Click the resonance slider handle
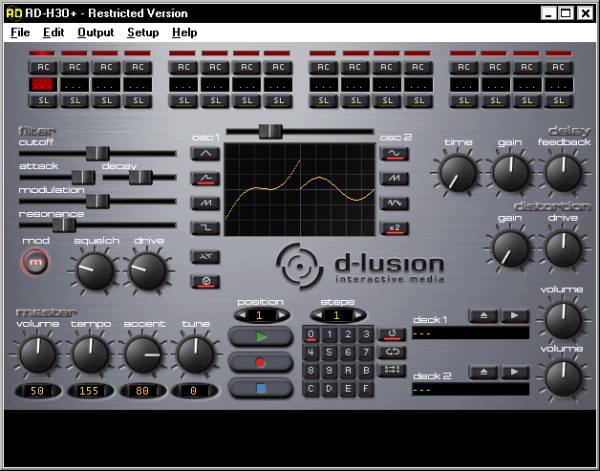This screenshot has height=471, width=600. [x=64, y=225]
